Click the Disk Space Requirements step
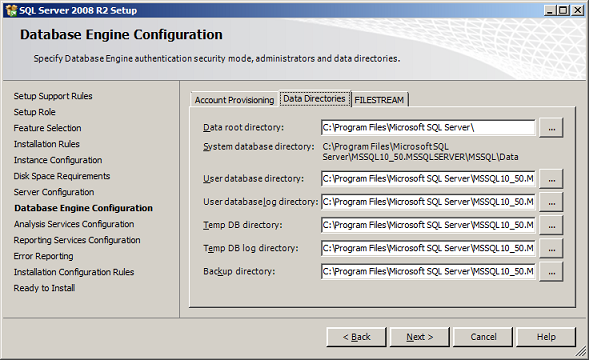589x360 pixels. [62, 176]
